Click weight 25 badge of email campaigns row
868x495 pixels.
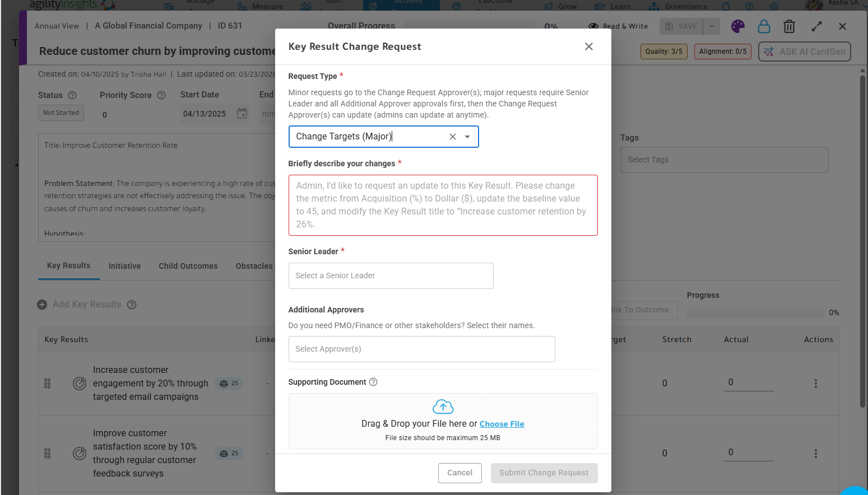229,384
